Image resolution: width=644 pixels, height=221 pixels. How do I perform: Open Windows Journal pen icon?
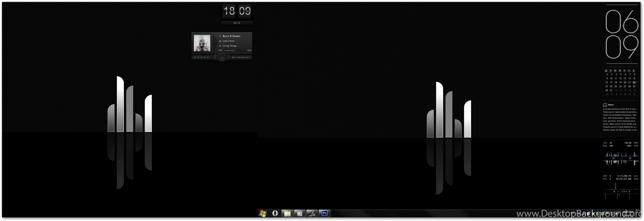point(312,213)
